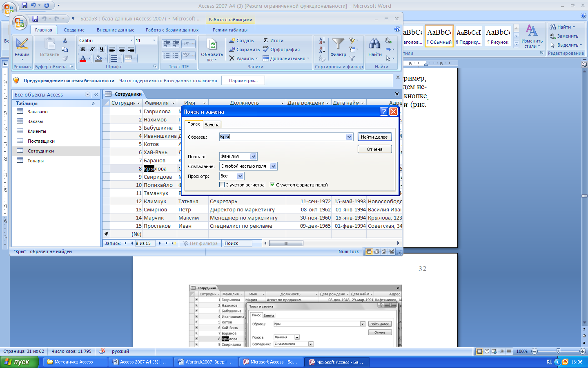588x368 pixels.
Task: Click Word zoom slider at 100%
Action: coord(558,351)
